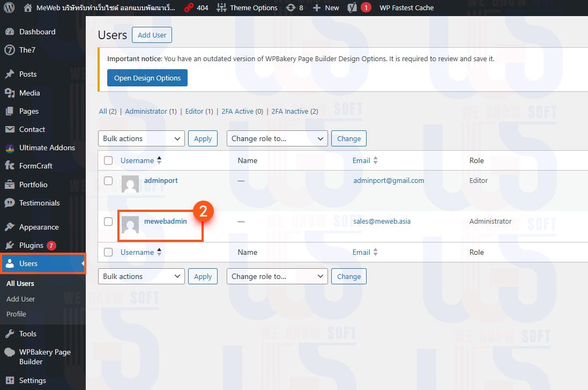This screenshot has height=390, width=588.
Task: Click the Media library icon
Action: point(10,93)
